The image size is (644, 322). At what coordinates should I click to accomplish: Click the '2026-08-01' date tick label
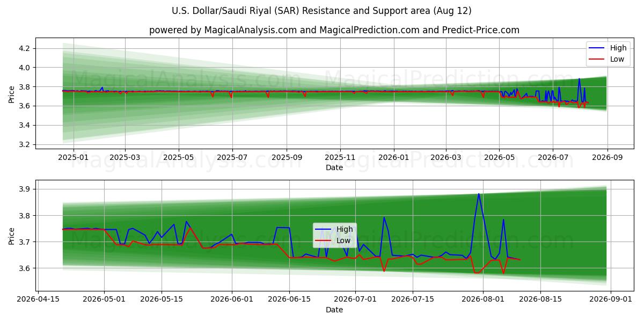(482, 300)
